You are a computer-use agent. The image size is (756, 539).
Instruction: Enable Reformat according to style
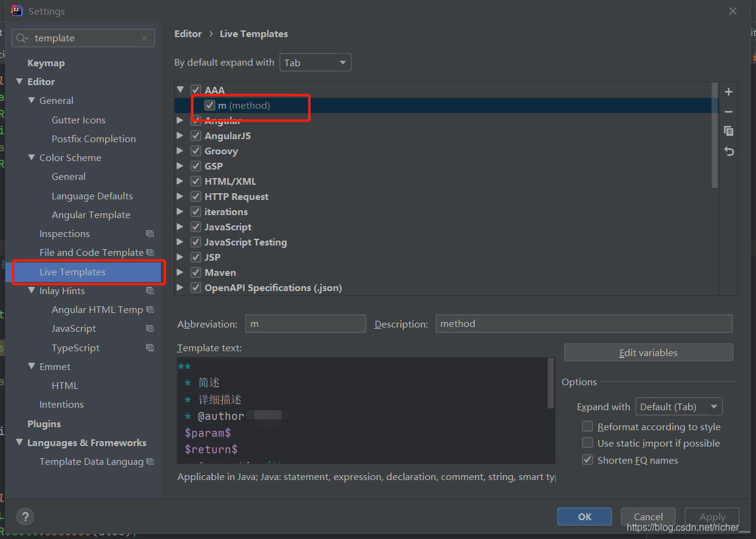(x=587, y=427)
